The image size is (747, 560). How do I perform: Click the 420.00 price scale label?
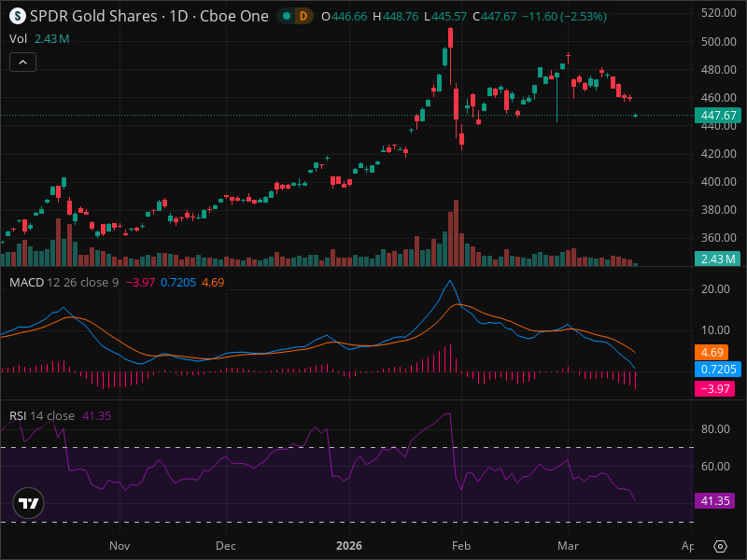tap(718, 154)
